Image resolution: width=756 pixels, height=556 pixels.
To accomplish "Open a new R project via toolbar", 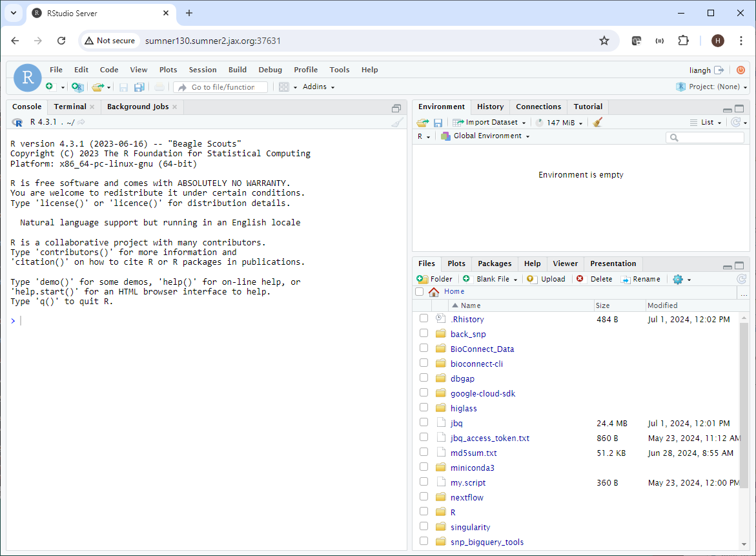I will (77, 87).
